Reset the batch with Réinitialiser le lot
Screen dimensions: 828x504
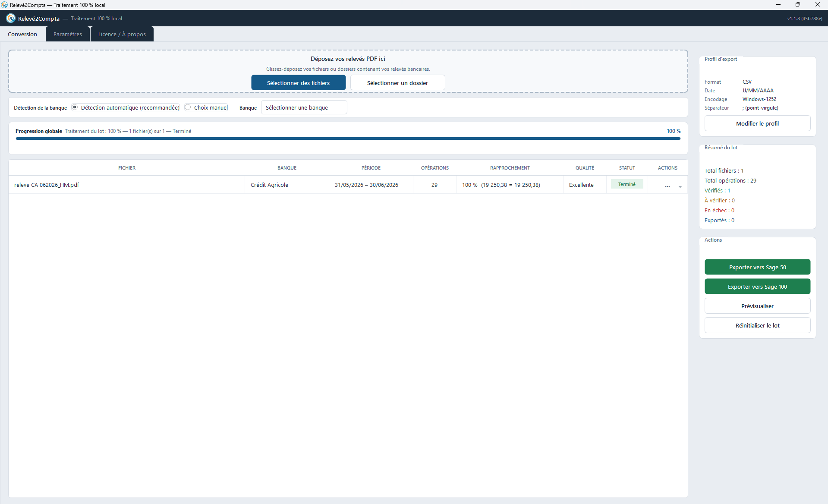click(x=757, y=325)
